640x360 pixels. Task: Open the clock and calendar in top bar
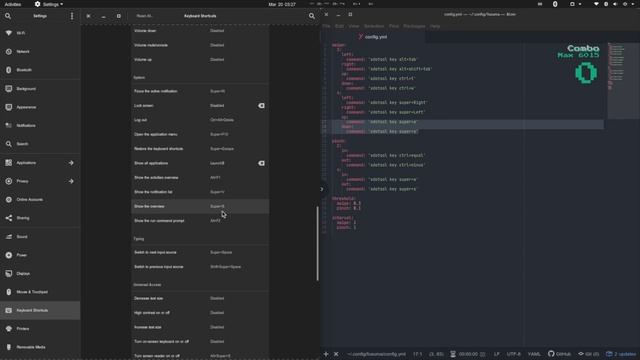tap(282, 4)
